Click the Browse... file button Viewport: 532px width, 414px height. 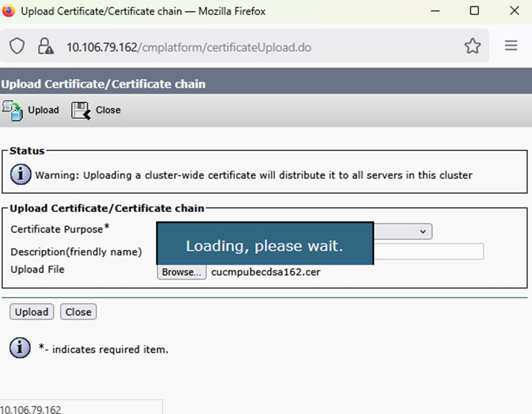click(x=181, y=272)
